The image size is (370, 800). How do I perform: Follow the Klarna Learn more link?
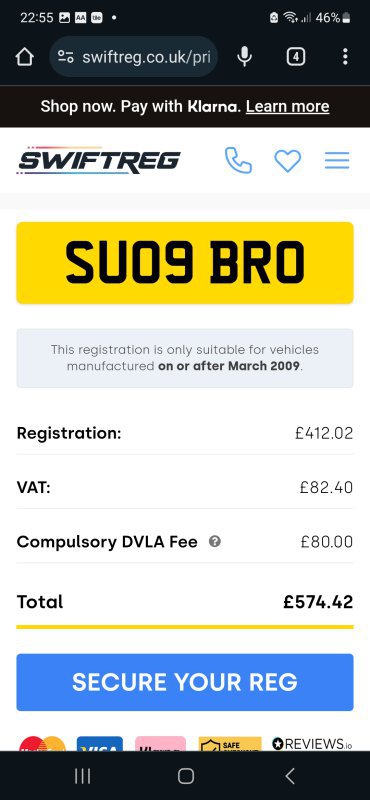point(287,106)
